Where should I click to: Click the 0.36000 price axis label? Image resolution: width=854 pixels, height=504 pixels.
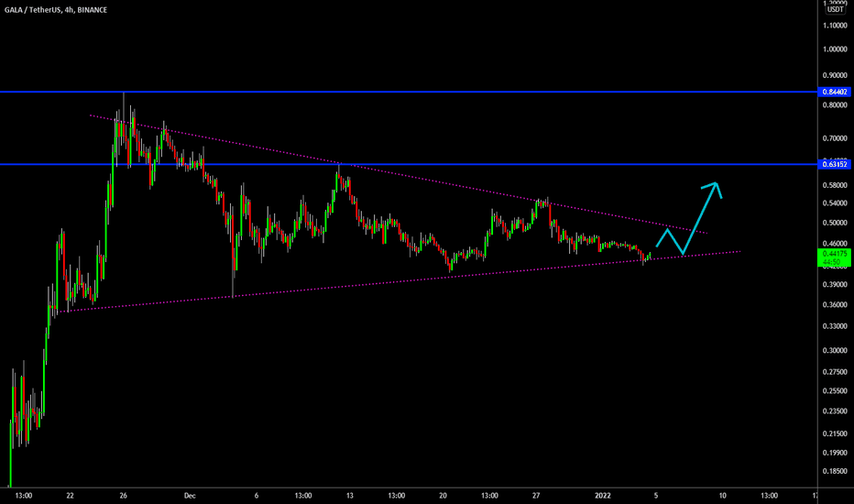pos(835,305)
